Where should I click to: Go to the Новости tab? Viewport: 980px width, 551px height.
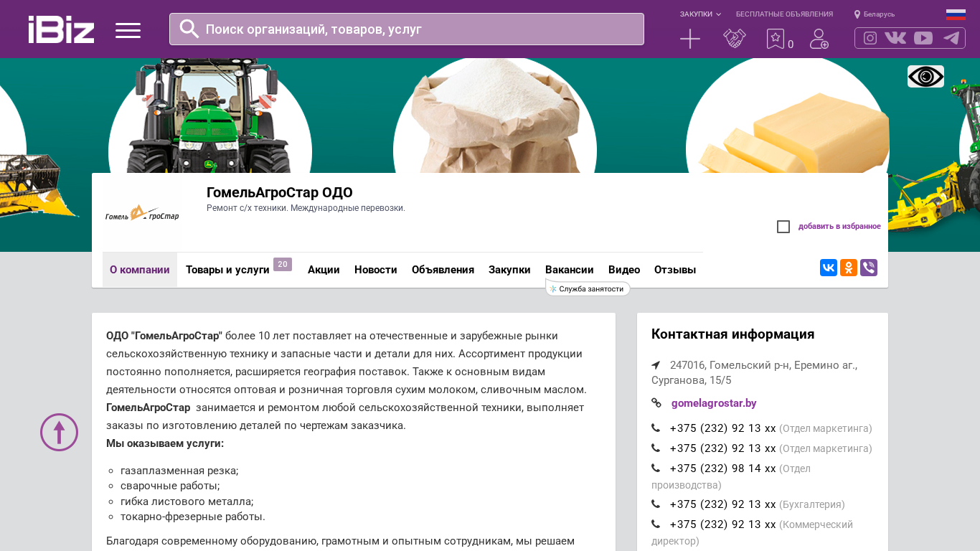(376, 270)
